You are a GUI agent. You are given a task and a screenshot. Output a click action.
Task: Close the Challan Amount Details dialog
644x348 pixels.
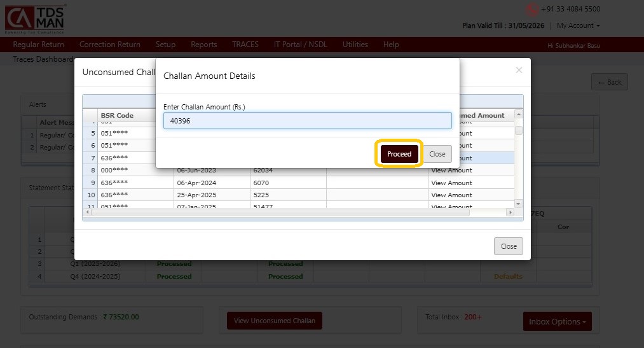coord(437,154)
